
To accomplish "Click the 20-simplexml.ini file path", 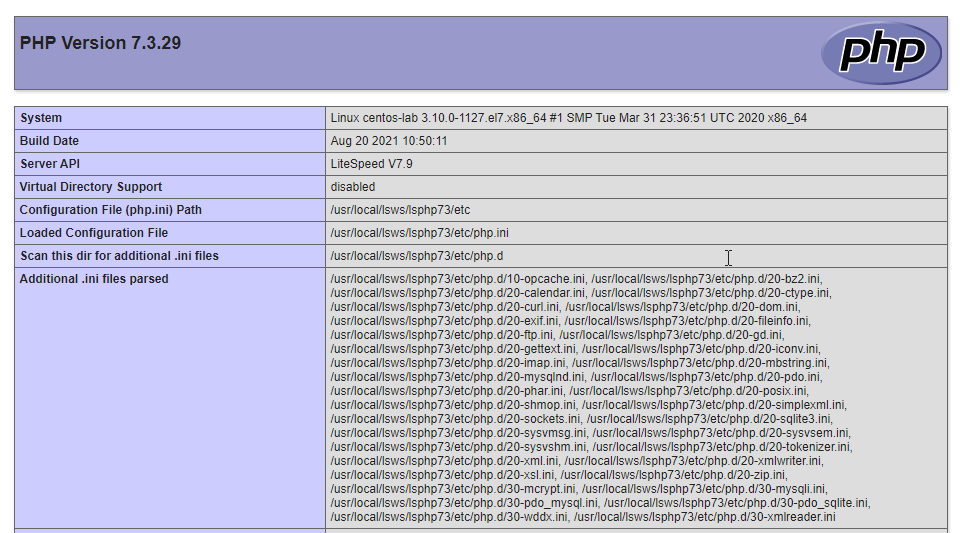I will 714,405.
